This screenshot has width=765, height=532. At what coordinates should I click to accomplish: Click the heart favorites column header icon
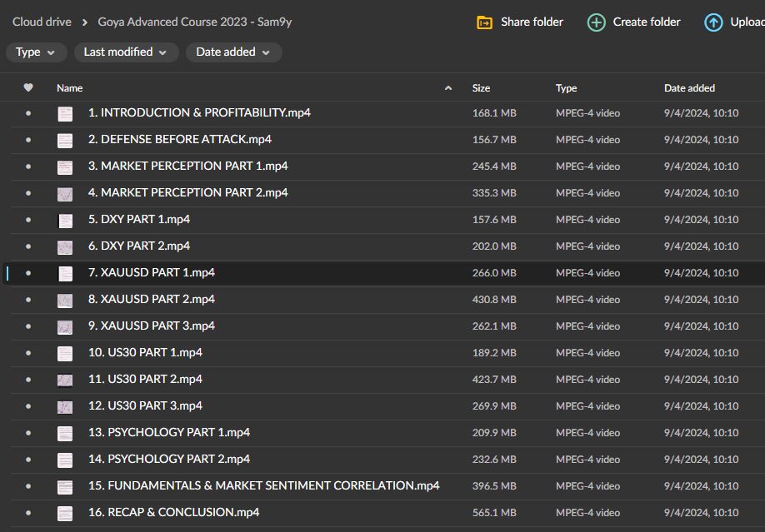pos(28,87)
